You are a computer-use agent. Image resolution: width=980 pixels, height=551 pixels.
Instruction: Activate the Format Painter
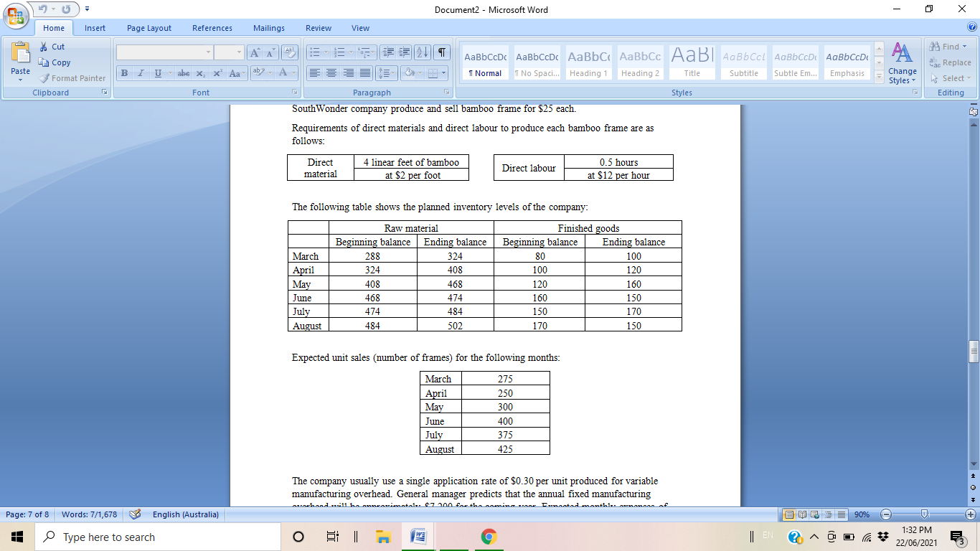pyautogui.click(x=72, y=77)
